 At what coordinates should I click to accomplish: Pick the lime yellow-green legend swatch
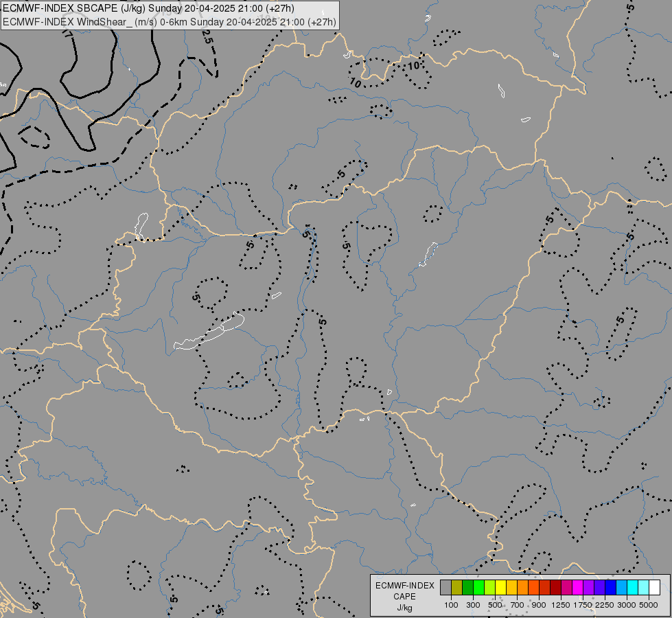click(x=490, y=587)
